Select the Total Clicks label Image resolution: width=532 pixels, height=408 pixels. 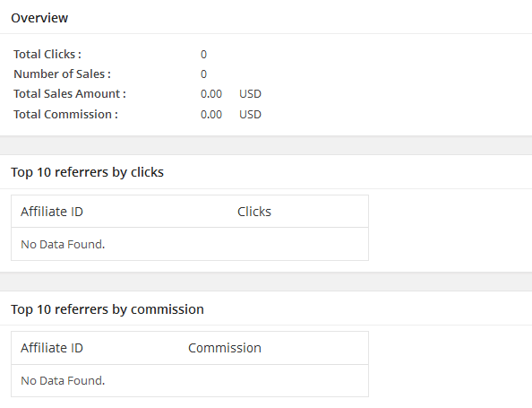[x=47, y=55]
